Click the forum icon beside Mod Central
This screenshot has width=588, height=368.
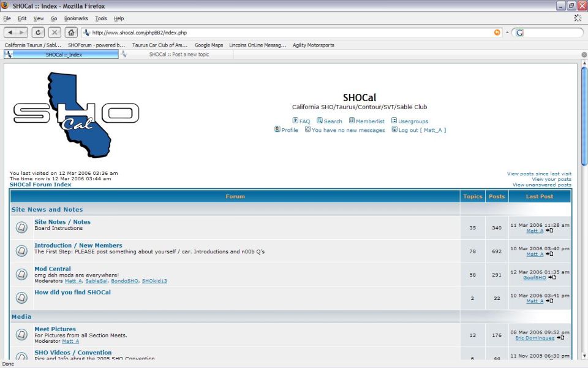[21, 274]
